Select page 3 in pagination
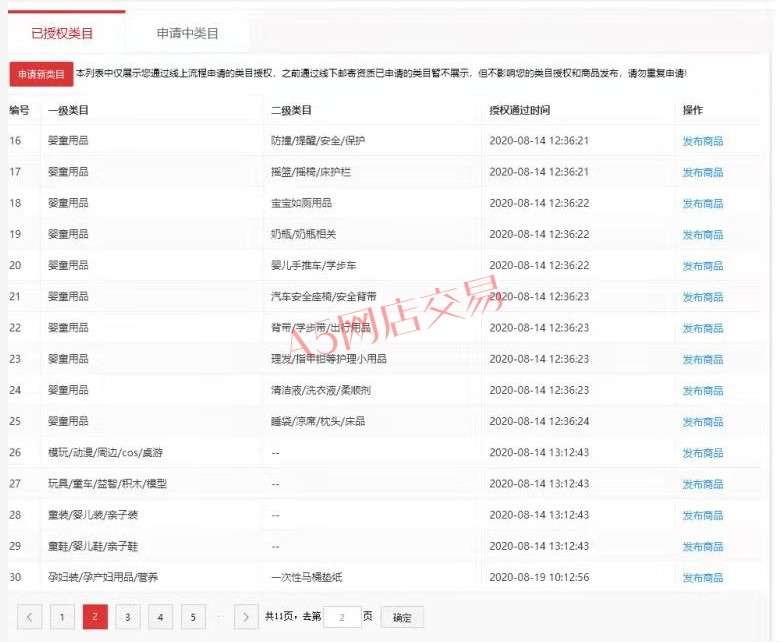This screenshot has height=642, width=782. click(x=127, y=617)
